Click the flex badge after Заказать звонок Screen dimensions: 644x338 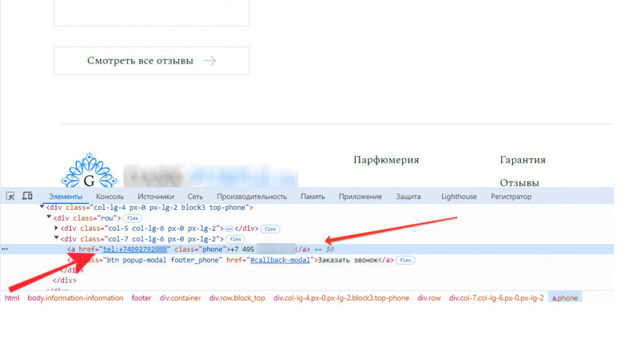pyautogui.click(x=406, y=260)
